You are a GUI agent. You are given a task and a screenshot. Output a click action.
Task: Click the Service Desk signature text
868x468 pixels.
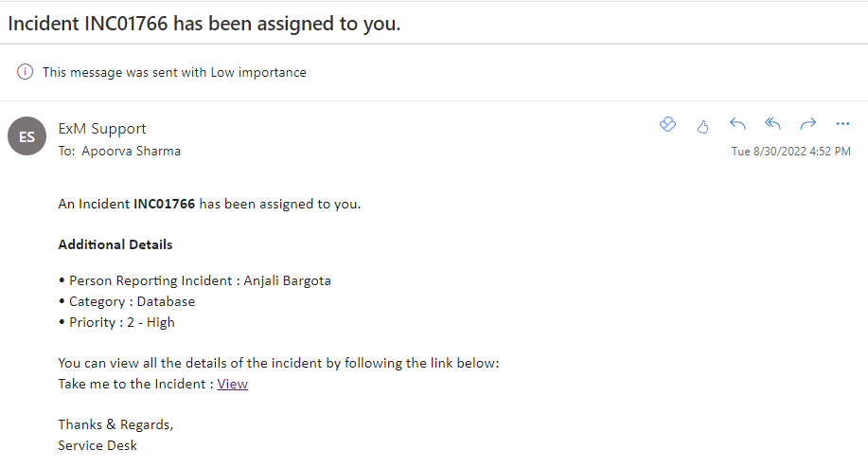[97, 445]
